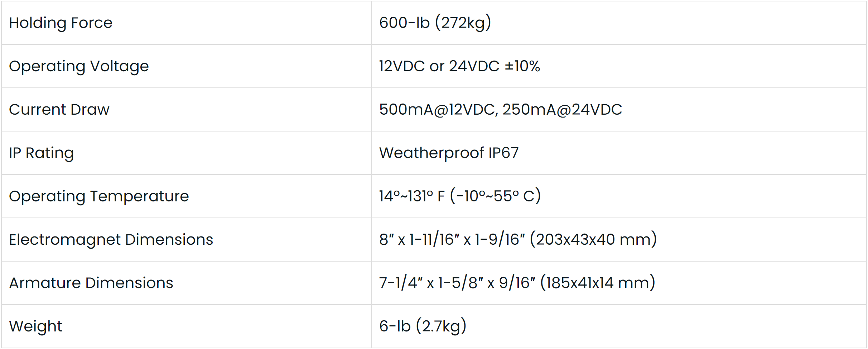Select the 600-lb (272kg) holding force value
The height and width of the screenshot is (349, 868).
click(435, 23)
